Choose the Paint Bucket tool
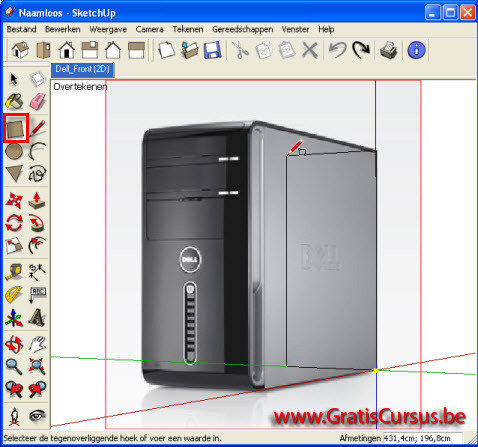Screen dimensions: 478x447 [x=14, y=101]
